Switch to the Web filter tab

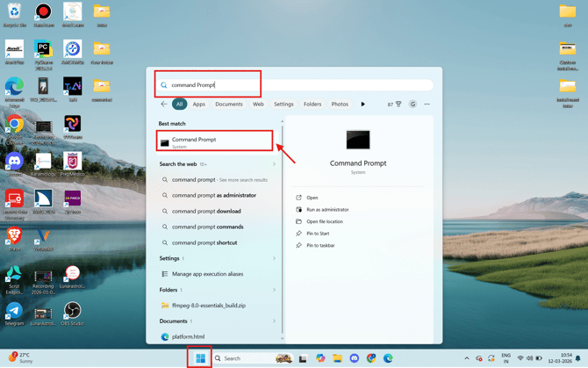258,105
